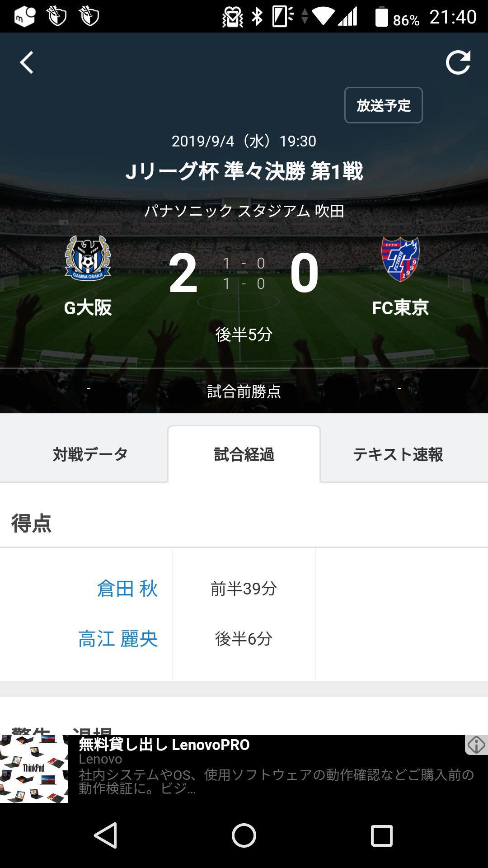This screenshot has width=488, height=868.
Task: Open the 放送予定 broadcast schedule
Action: 383,105
